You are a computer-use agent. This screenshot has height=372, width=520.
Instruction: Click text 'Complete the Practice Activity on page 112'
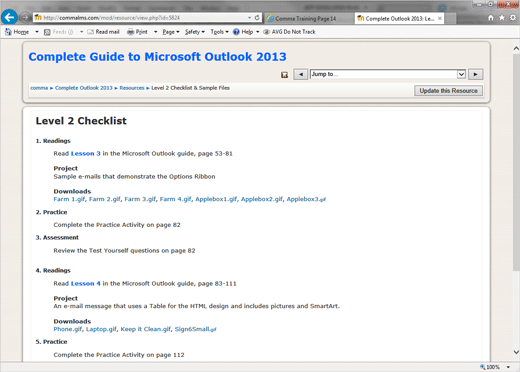(x=119, y=355)
